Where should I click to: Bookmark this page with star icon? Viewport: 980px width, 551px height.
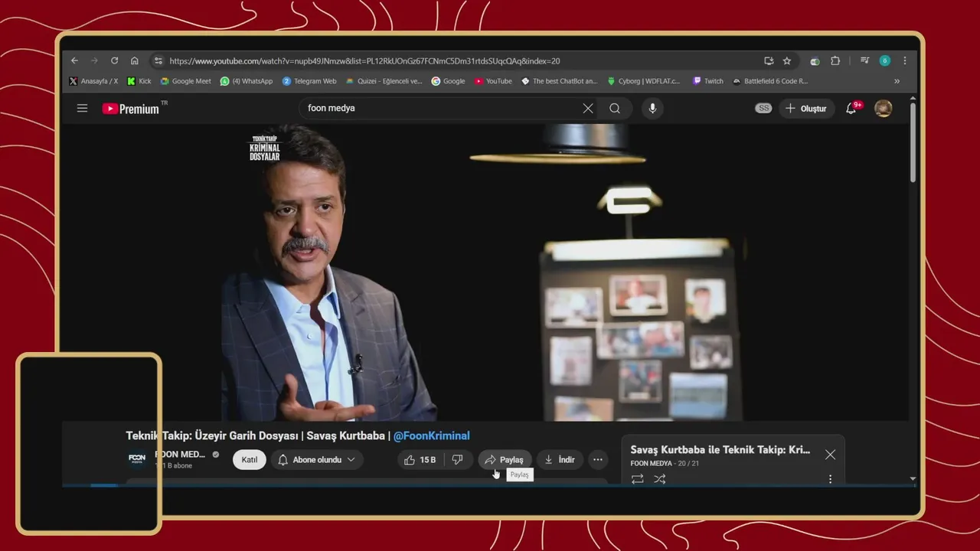pos(787,60)
